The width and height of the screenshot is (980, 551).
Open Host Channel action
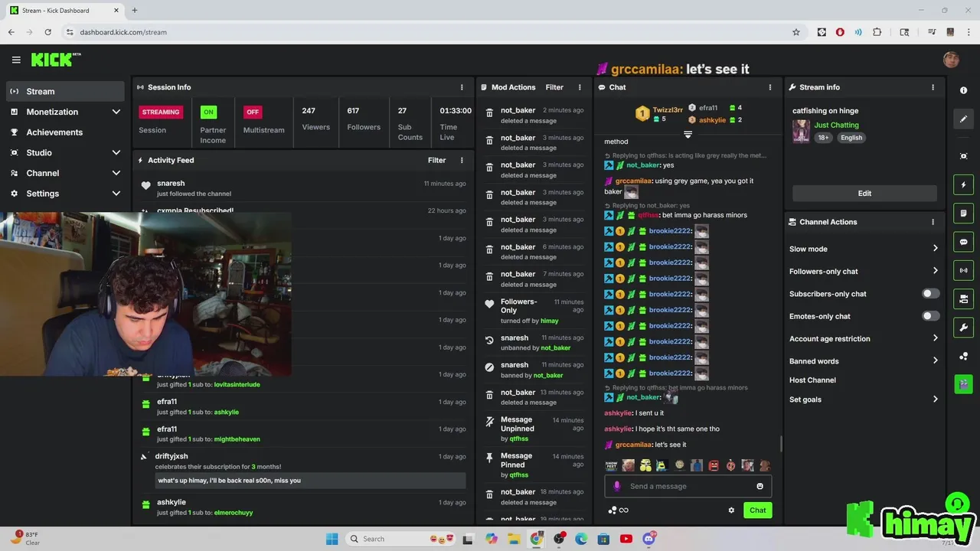[812, 380]
